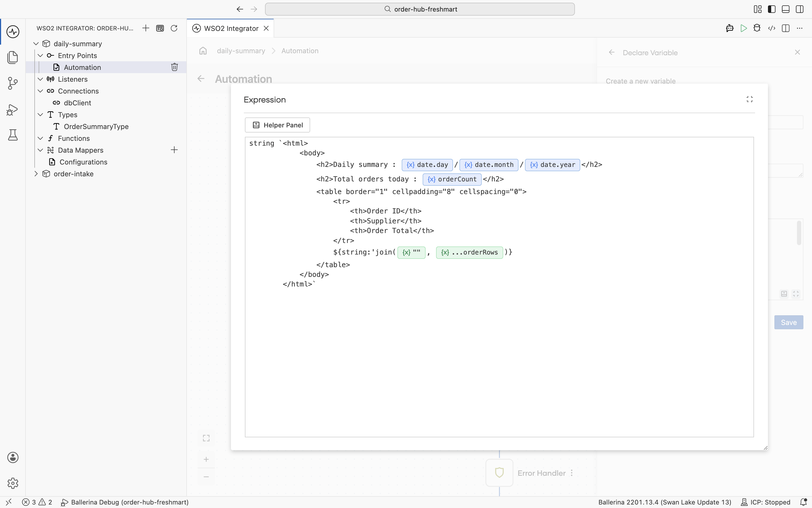
Task: Navigate to daily-summary breadcrumb
Action: coord(241,51)
